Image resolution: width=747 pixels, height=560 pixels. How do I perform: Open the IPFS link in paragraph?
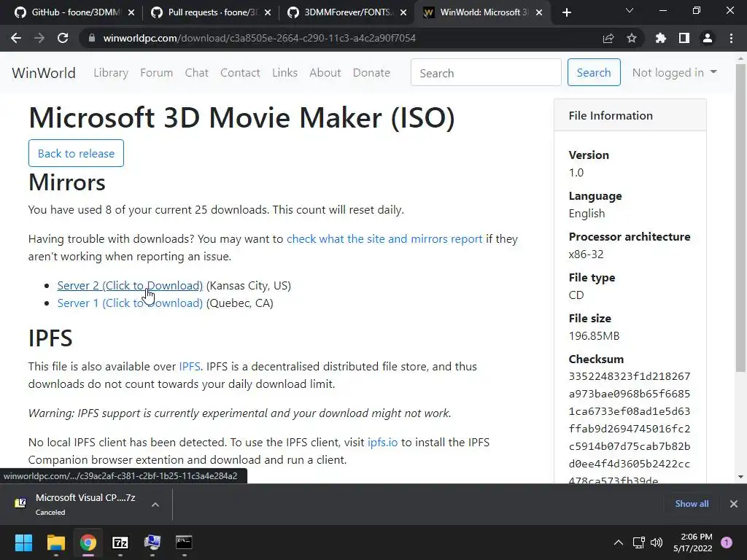190,366
